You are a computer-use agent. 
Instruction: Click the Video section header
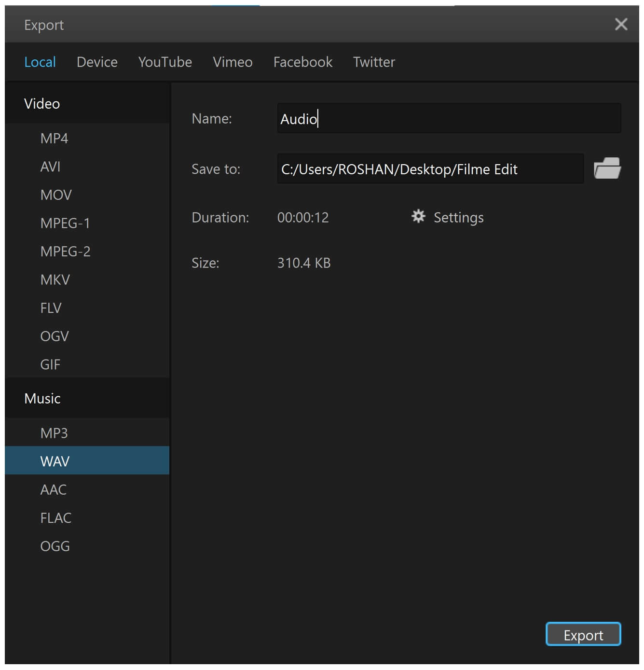(42, 104)
